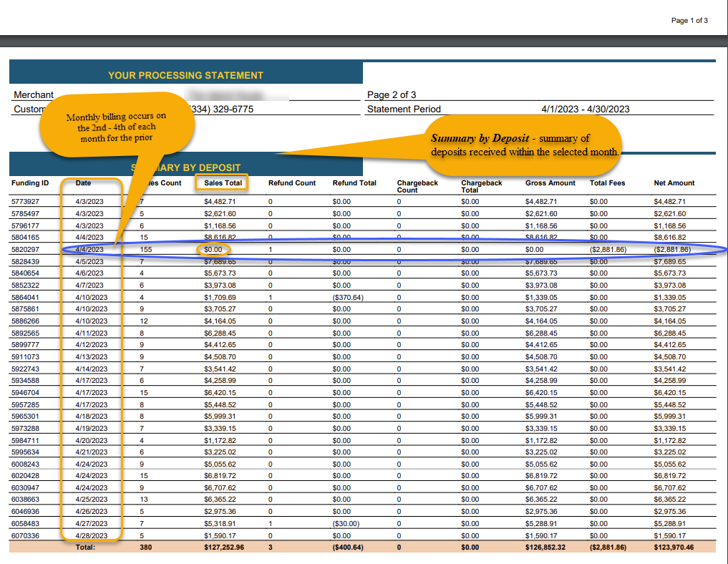The width and height of the screenshot is (728, 564).
Task: Click Funding ID 5875861
Action: point(26,308)
